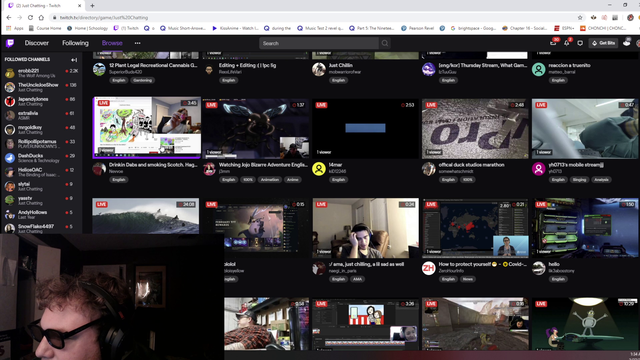Open How to protect yourself Covid stream title
The image size is (640, 360).
(483, 264)
